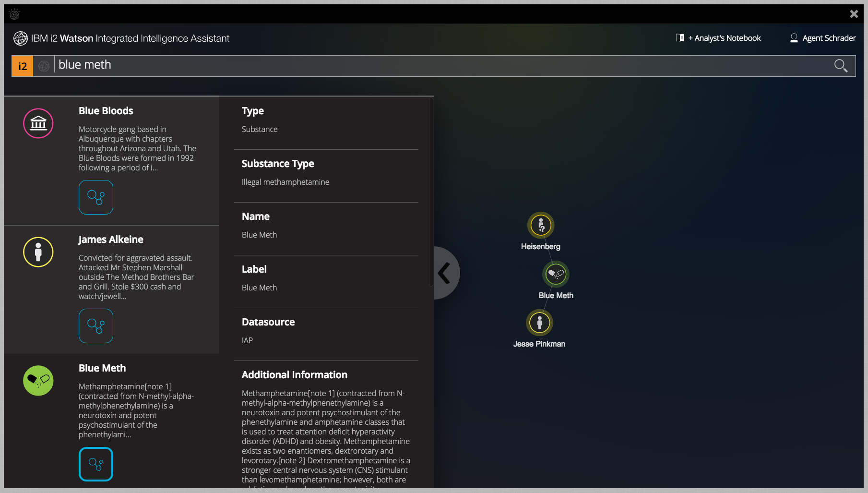Image resolution: width=868 pixels, height=493 pixels.
Task: Click the Blue Meth graph node label
Action: [x=556, y=295]
